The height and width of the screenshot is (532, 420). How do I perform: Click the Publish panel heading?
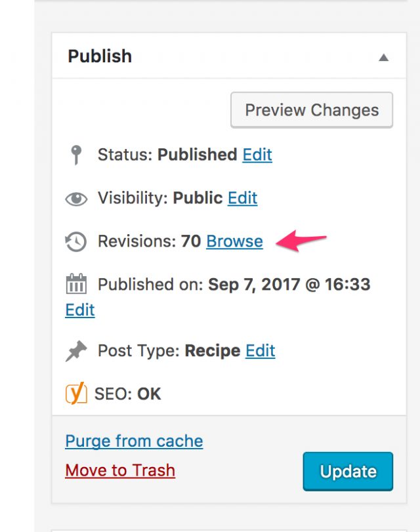[x=100, y=56]
